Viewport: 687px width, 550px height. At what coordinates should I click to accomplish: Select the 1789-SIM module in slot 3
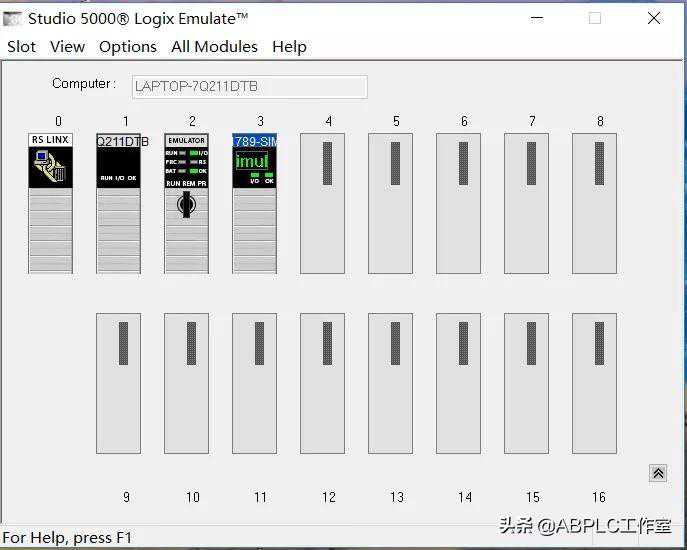(254, 203)
